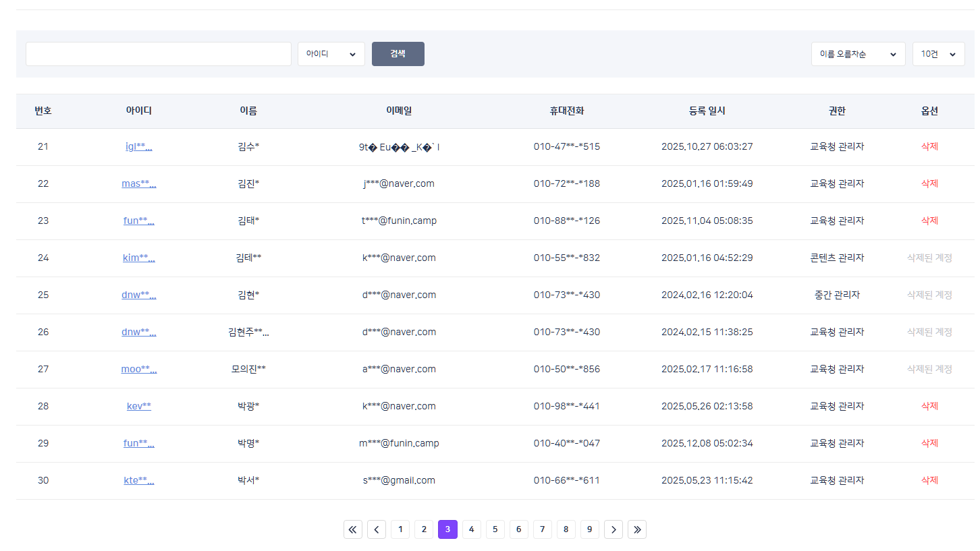
Task: Open the 10건 page size dropdown
Action: (x=938, y=54)
